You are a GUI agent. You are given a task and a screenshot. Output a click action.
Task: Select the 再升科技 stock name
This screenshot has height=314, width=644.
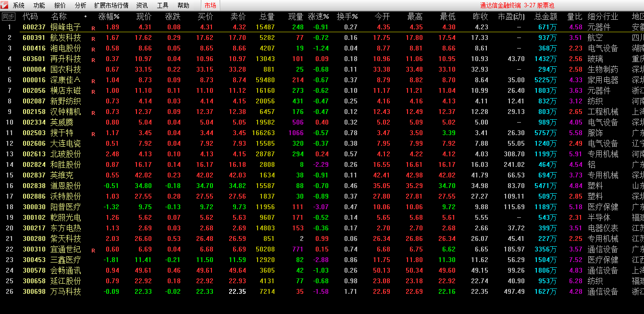pyautogui.click(x=66, y=59)
